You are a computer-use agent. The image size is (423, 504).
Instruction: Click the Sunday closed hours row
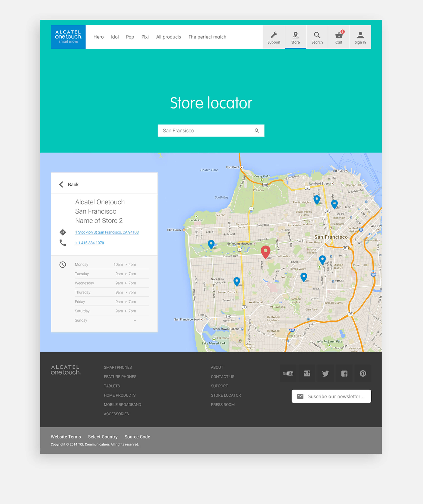tap(112, 320)
